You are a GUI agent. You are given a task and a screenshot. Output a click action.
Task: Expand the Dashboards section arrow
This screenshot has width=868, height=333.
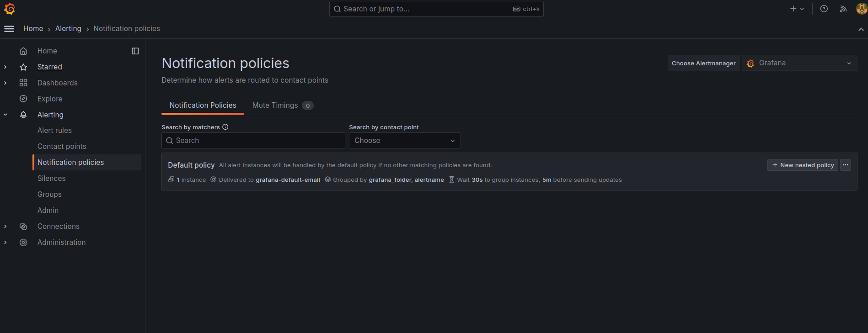tap(5, 83)
